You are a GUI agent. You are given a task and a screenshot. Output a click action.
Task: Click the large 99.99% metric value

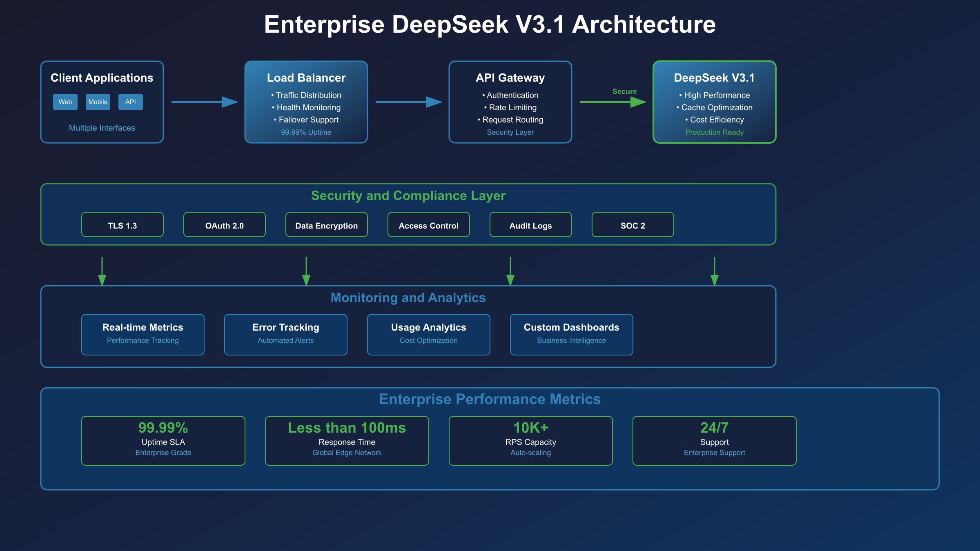pyautogui.click(x=163, y=428)
